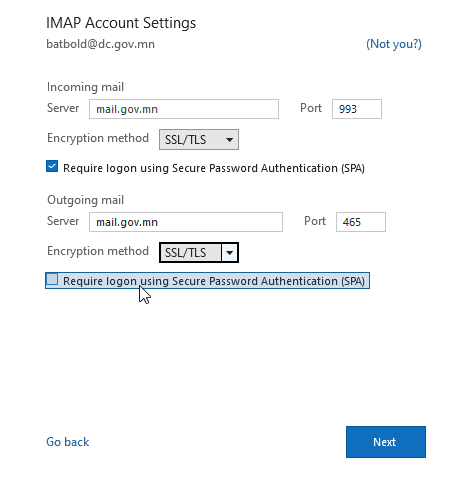Uncheck the incoming mail SPA checkbox

pos(52,166)
